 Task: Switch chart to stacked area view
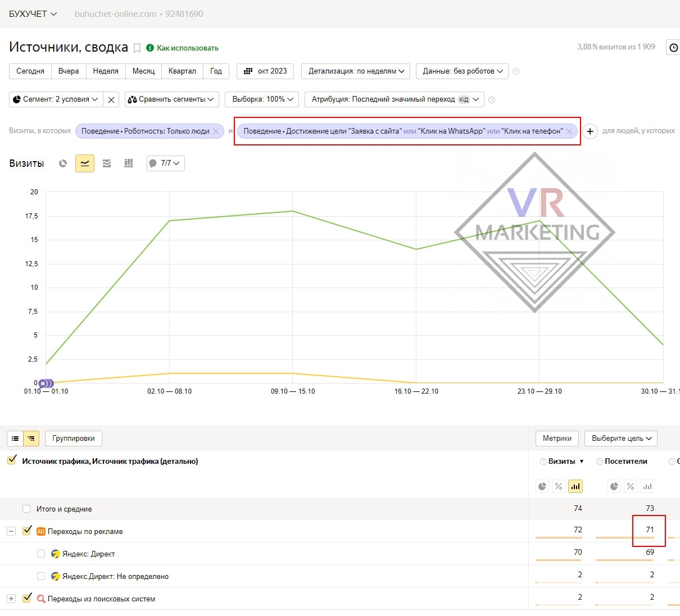[x=107, y=163]
